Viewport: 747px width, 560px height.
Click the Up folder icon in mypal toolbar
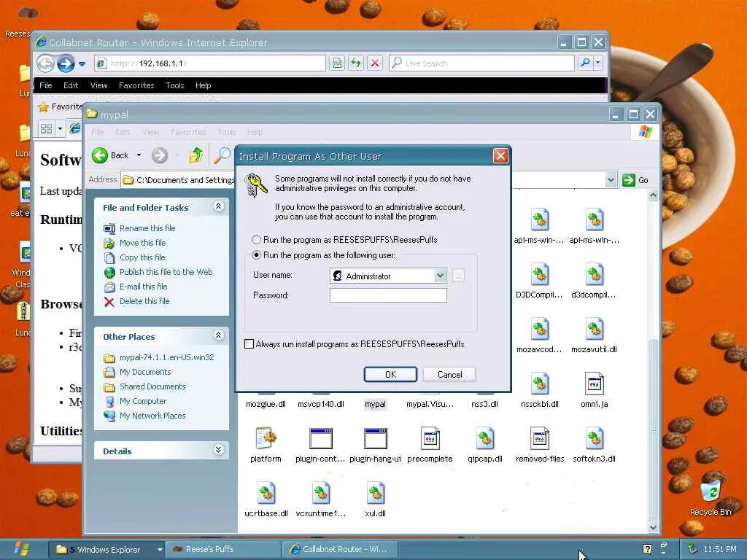click(196, 155)
